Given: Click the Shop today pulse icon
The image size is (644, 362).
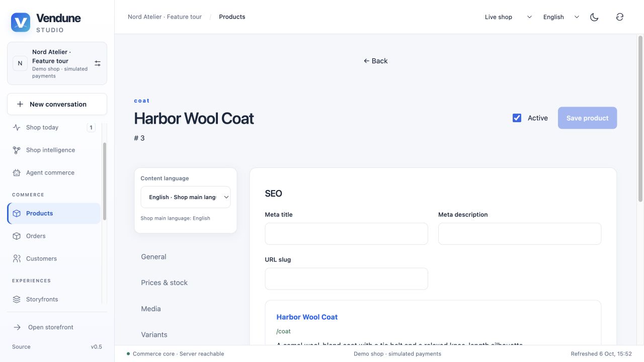Looking at the screenshot, I should (x=17, y=127).
